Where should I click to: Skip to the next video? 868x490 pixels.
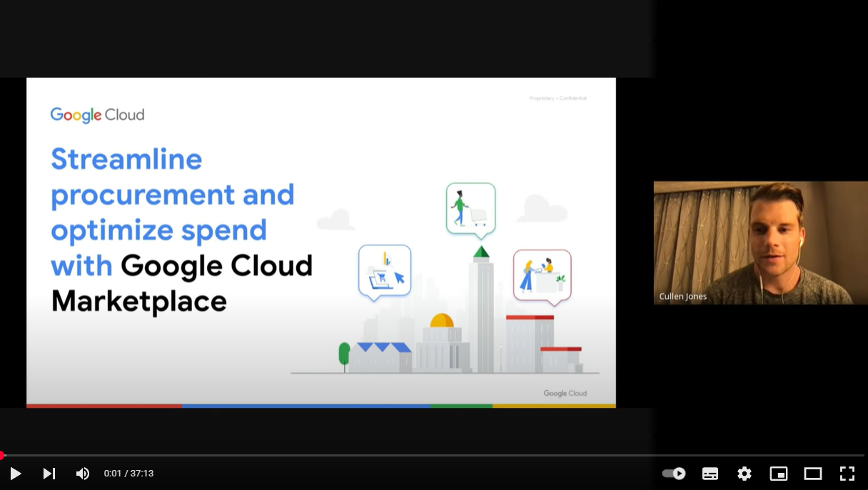pos(49,474)
